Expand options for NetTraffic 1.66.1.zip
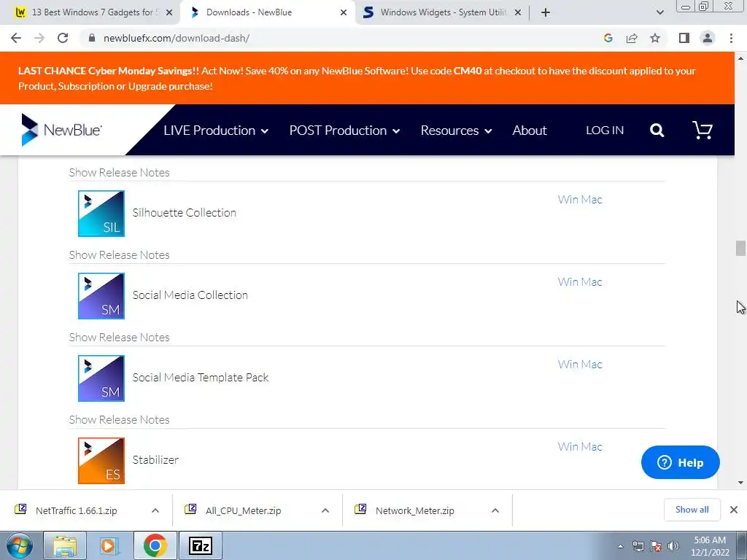 155,510
